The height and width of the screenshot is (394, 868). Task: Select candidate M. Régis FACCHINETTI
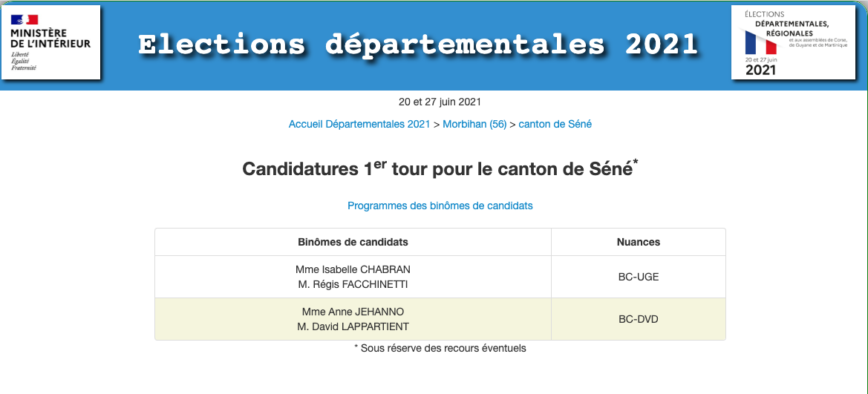pyautogui.click(x=353, y=284)
